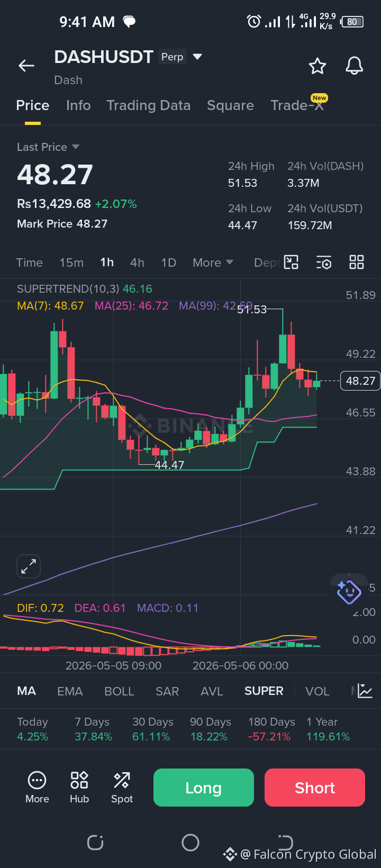Toggle the AVL indicator
Viewport: 381px width, 868px height.
tap(212, 691)
